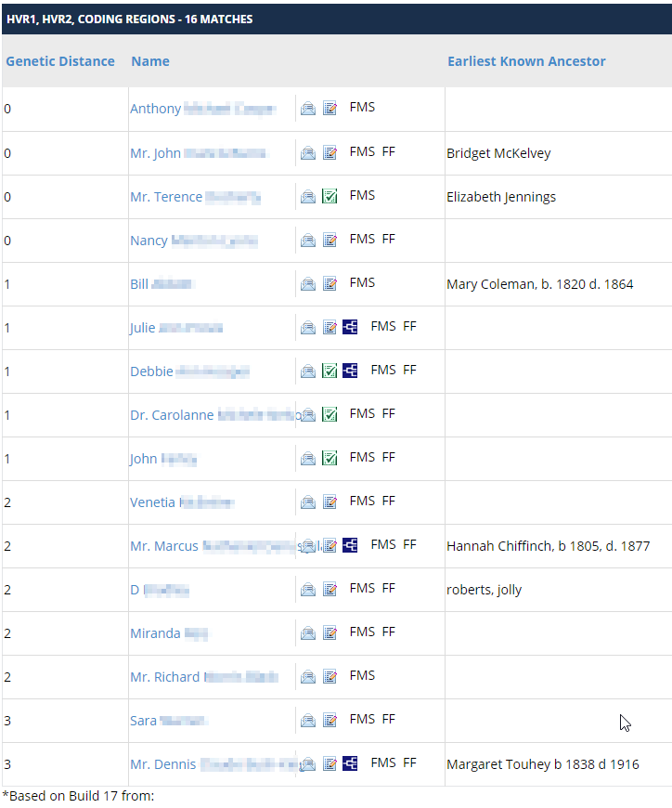View family tree for Mr. Marcus

pos(350,545)
